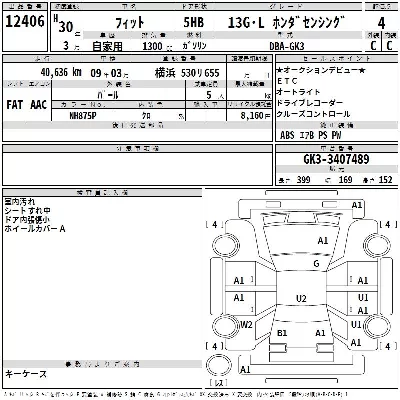The height and width of the screenshot is (400, 400).
Task: Click the ドア内張傷小 note
Action: click(27, 220)
